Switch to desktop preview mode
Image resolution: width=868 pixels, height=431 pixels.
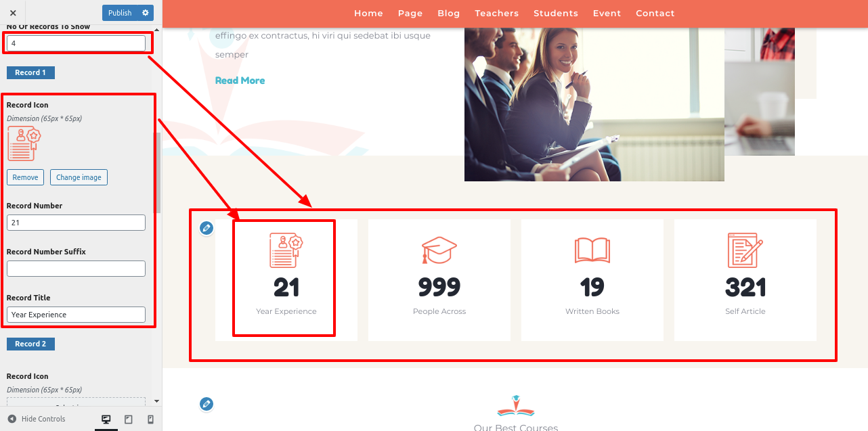point(106,419)
